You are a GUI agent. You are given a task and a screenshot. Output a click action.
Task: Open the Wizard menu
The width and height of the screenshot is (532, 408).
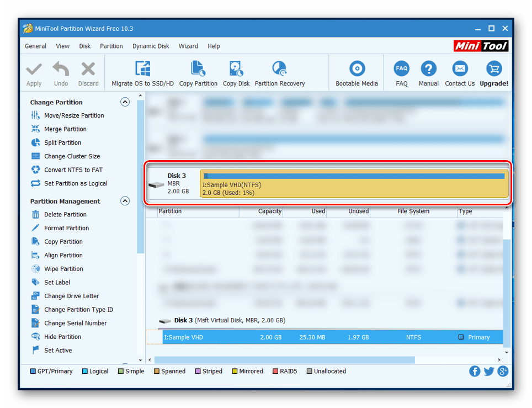[x=188, y=46]
